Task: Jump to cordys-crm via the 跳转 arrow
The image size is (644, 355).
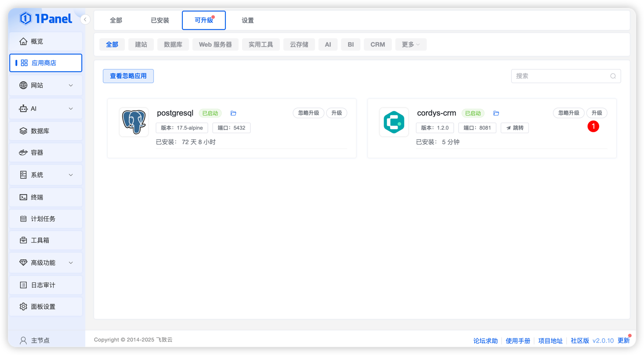Action: tap(514, 128)
